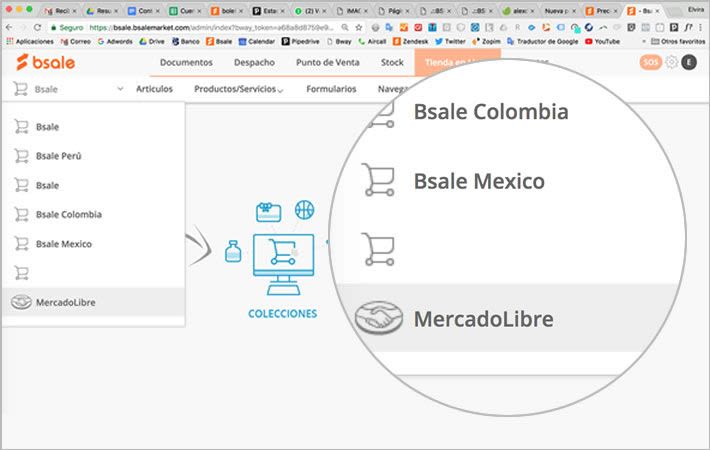Select Bsale Colombia from the store list
This screenshot has width=710, height=450.
pos(68,214)
